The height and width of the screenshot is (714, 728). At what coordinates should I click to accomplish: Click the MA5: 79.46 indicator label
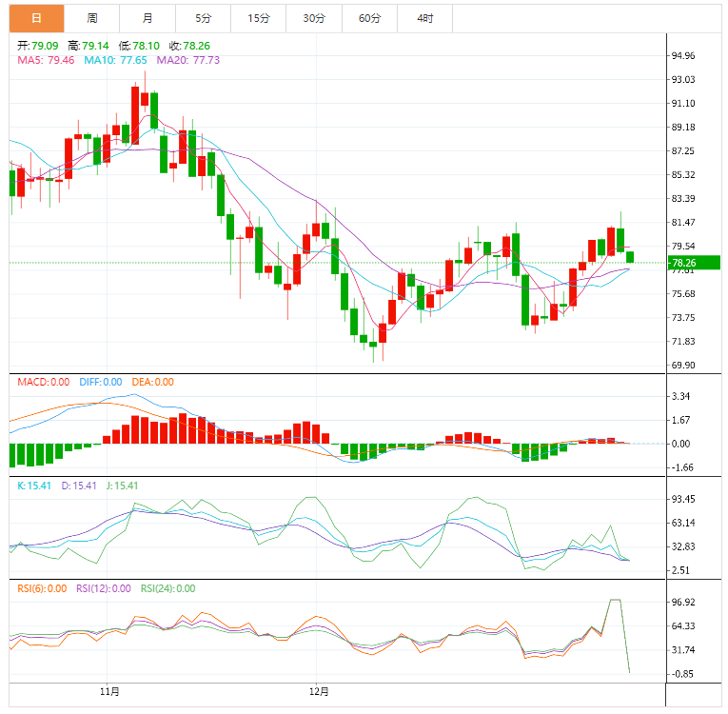point(46,60)
